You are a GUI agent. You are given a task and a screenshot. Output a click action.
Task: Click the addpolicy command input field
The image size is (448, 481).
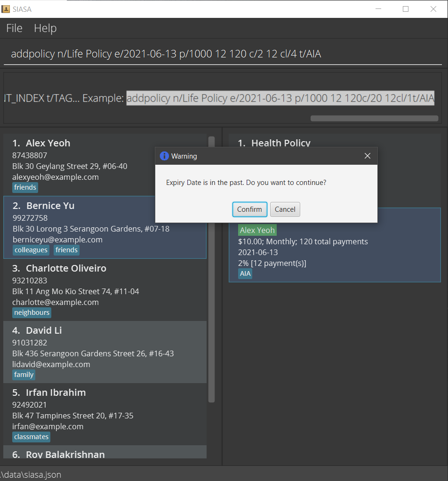point(223,54)
